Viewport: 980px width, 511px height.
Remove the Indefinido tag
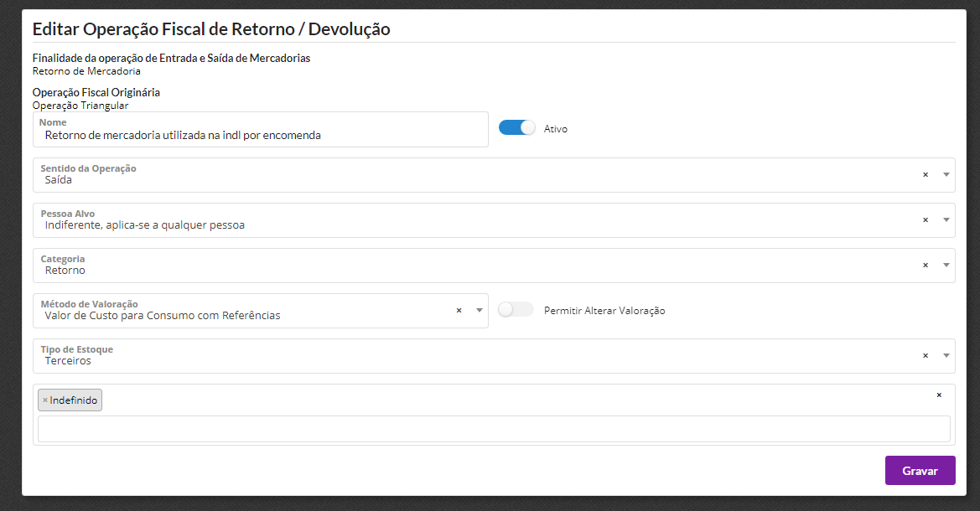click(45, 400)
